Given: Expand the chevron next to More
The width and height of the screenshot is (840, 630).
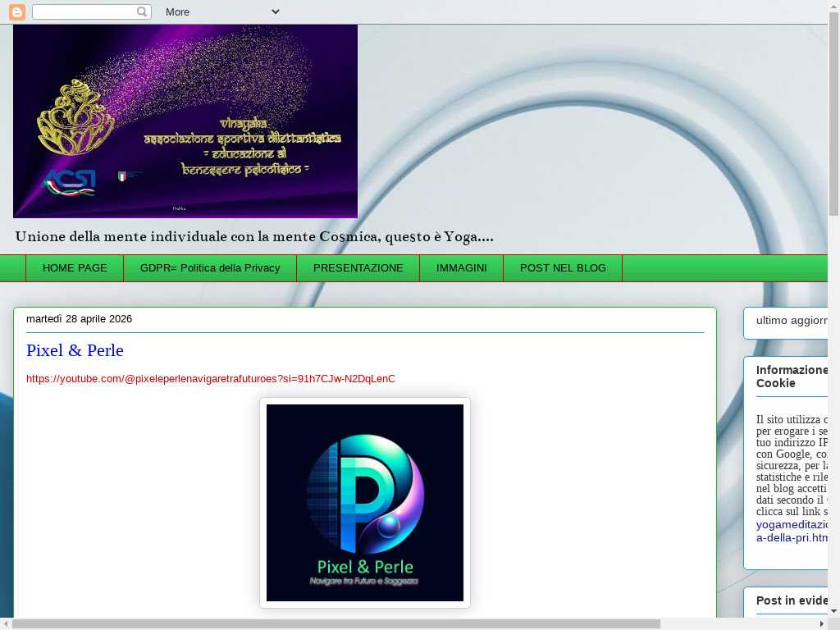Looking at the screenshot, I should [276, 11].
